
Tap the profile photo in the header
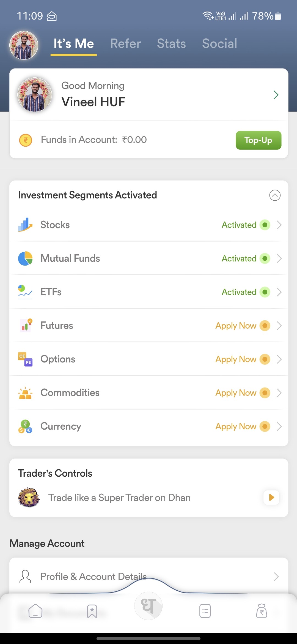24,45
